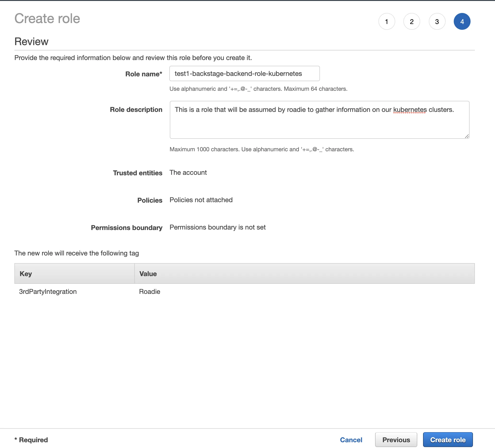The height and width of the screenshot is (448, 495).
Task: Cancel the role creation
Action: point(351,440)
